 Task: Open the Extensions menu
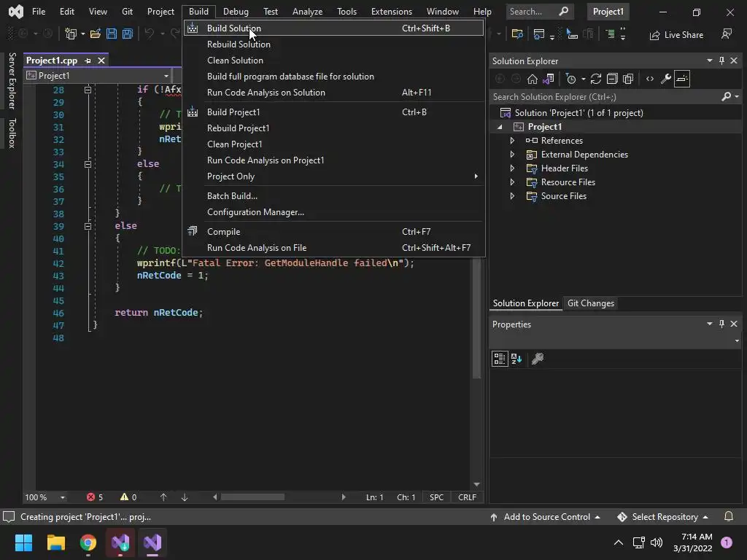pos(391,12)
